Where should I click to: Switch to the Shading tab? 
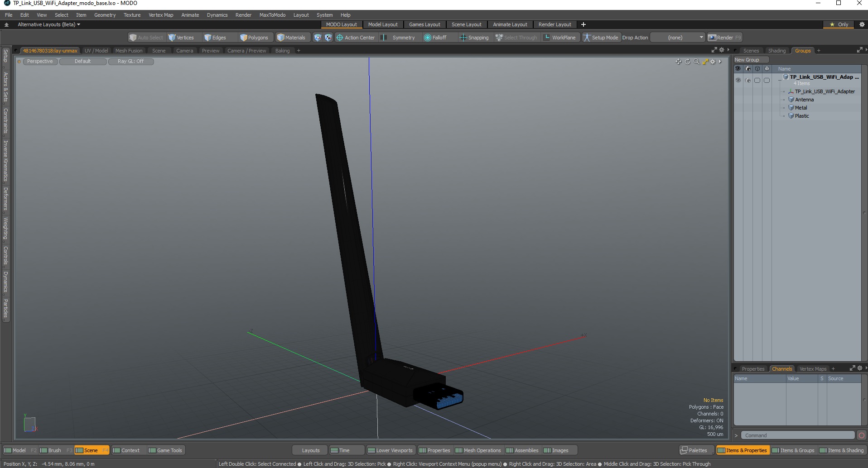tap(777, 51)
